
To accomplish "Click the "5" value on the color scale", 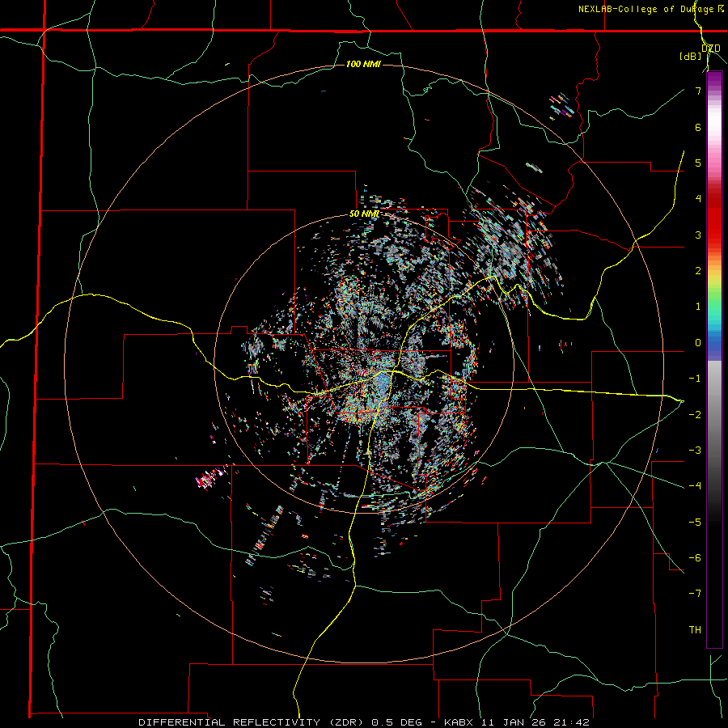I will pos(698,163).
